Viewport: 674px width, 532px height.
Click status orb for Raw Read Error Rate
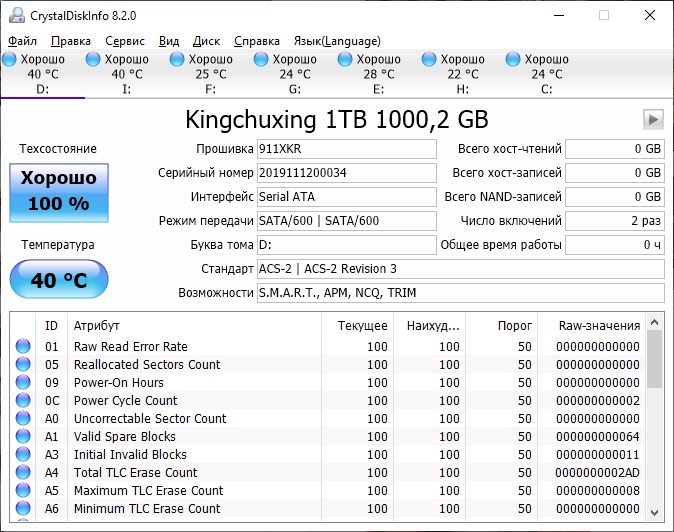(23, 346)
